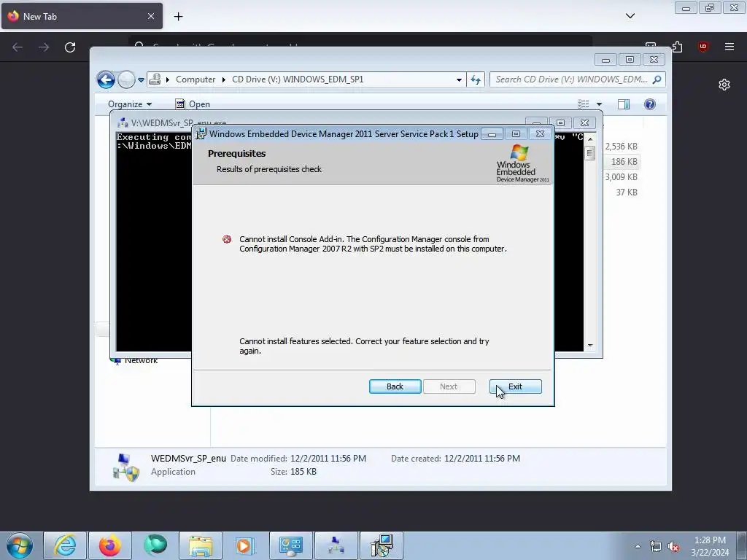Image resolution: width=747 pixels, height=560 pixels.
Task: Expand the view options dropdown arrow
Action: pos(599,104)
